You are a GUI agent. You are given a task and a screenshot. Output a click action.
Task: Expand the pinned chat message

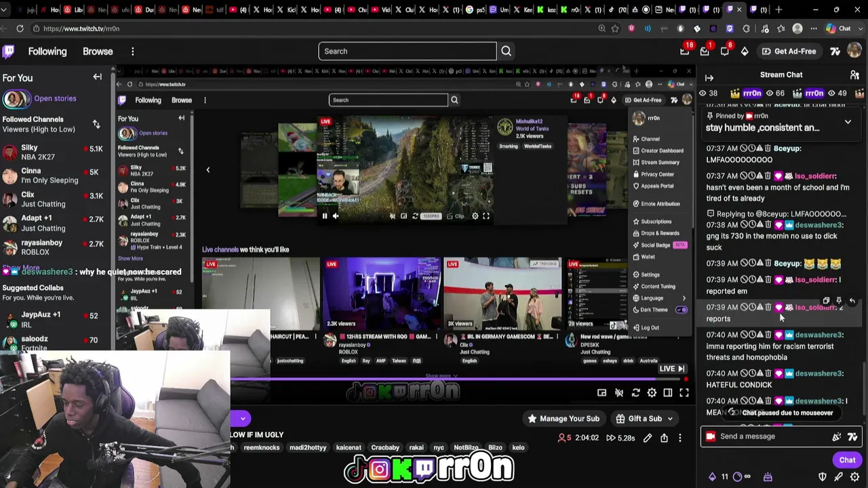pos(848,122)
